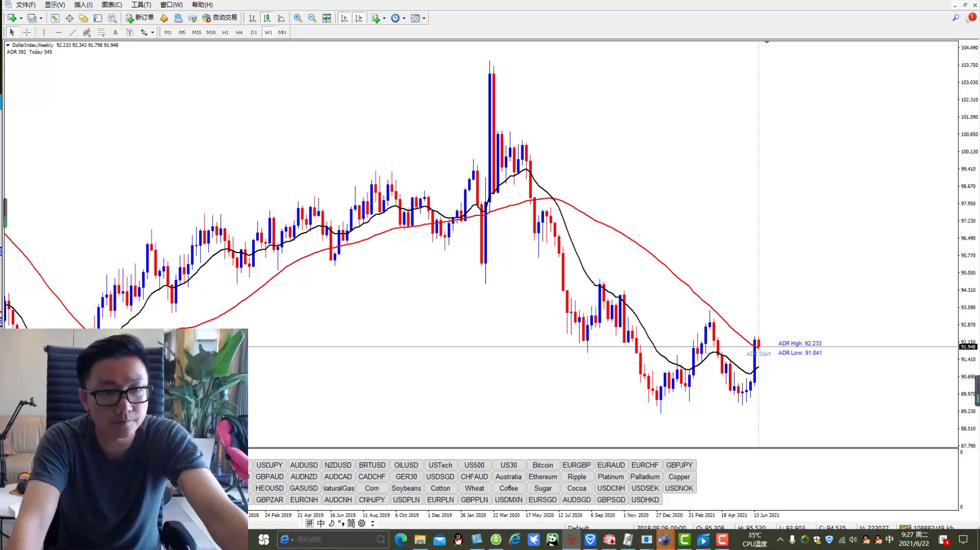Open the Windows action center icon
Image resolution: width=980 pixels, height=550 pixels.
(964, 539)
